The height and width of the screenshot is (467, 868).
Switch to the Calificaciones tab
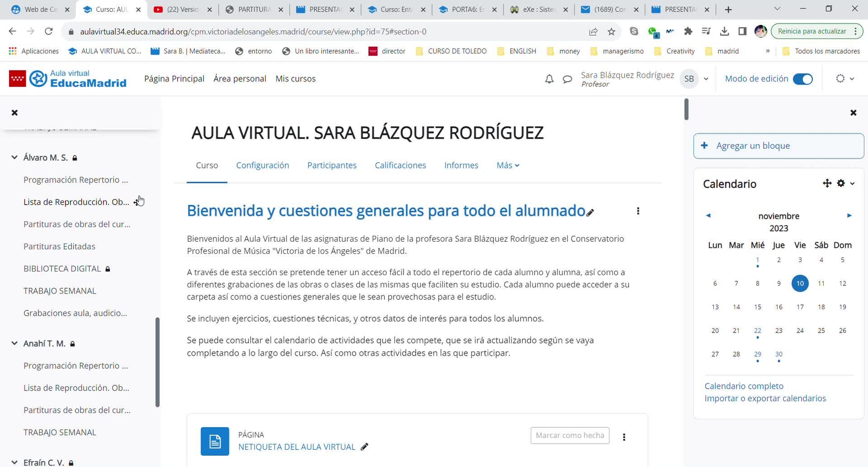[401, 166]
